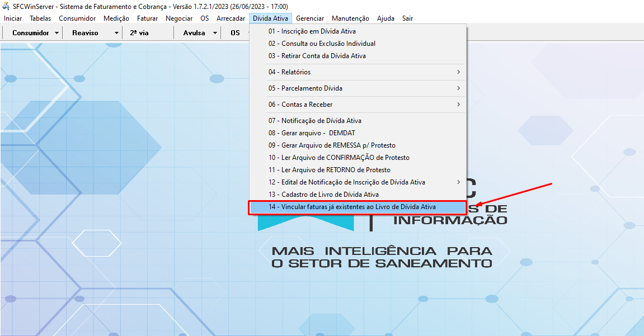Open the Avulsa toolbar dropdown arrow
644x336 pixels.
(215, 33)
